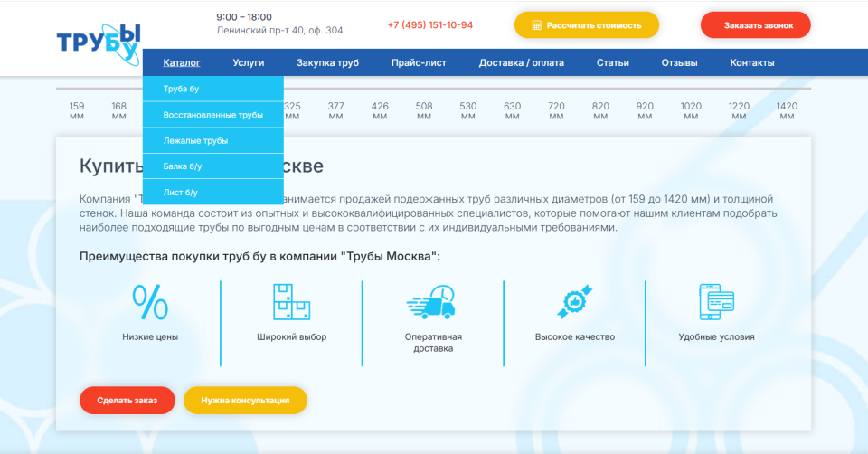Viewport: 868px width, 454px height.
Task: Click the Низкие цены label
Action: click(150, 336)
